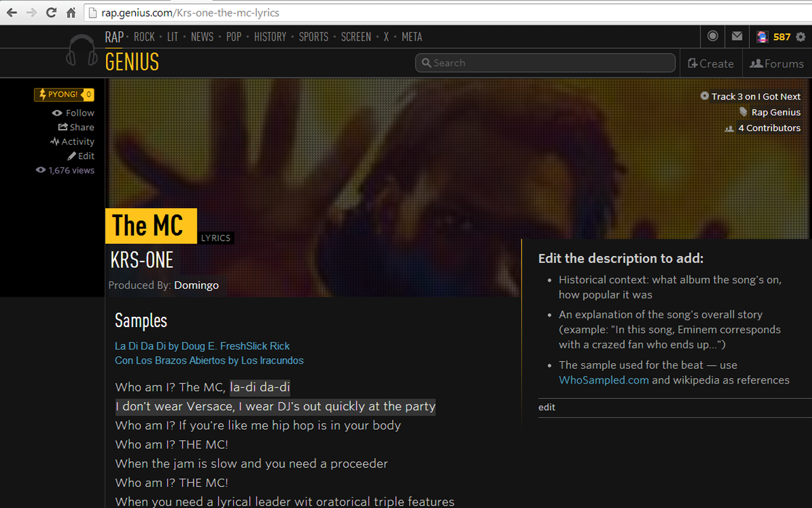Click the GENIUS wordmark

[x=132, y=62]
